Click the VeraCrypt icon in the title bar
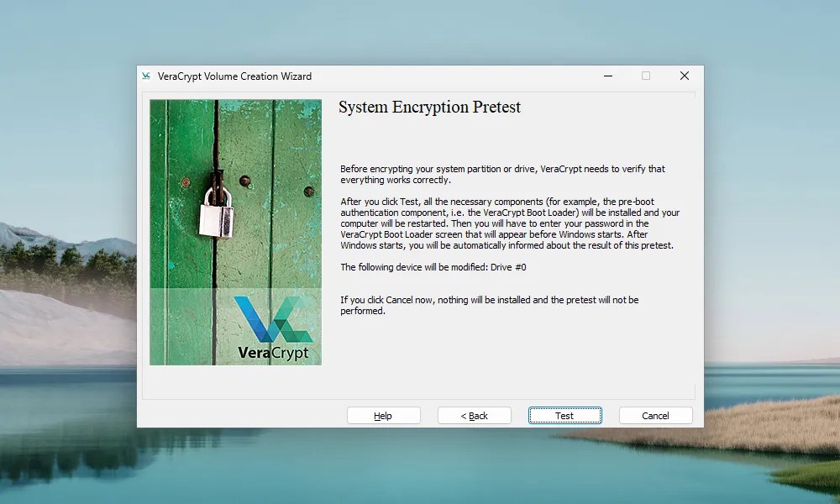This screenshot has width=840, height=504. tap(144, 76)
